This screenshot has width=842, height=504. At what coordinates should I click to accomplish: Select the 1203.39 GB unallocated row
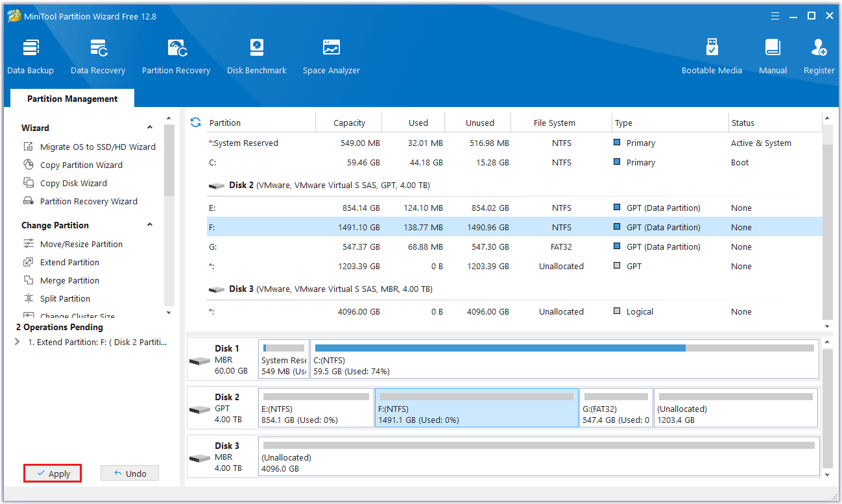click(x=514, y=266)
